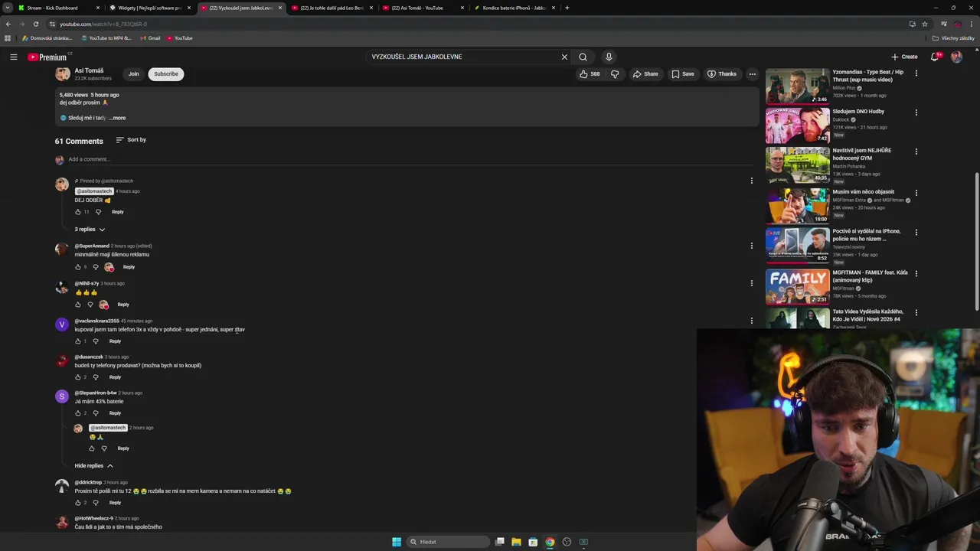This screenshot has width=980, height=551.
Task: Open options for MGFITMAN FAMILY video
Action: 916,273
